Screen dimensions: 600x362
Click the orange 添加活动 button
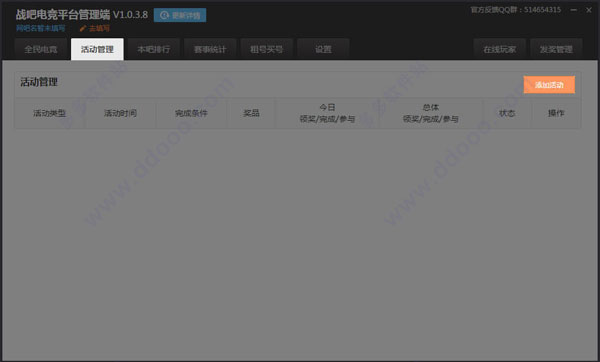click(x=549, y=85)
